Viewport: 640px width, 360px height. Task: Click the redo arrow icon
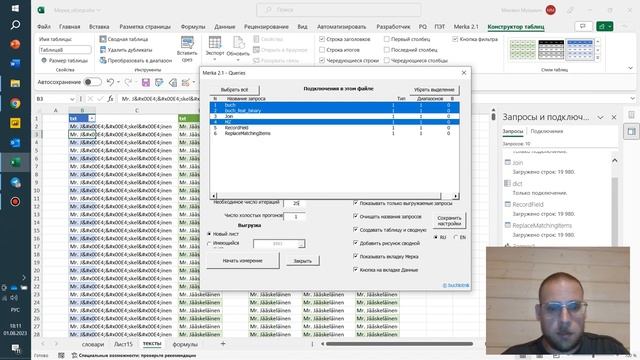(x=128, y=82)
